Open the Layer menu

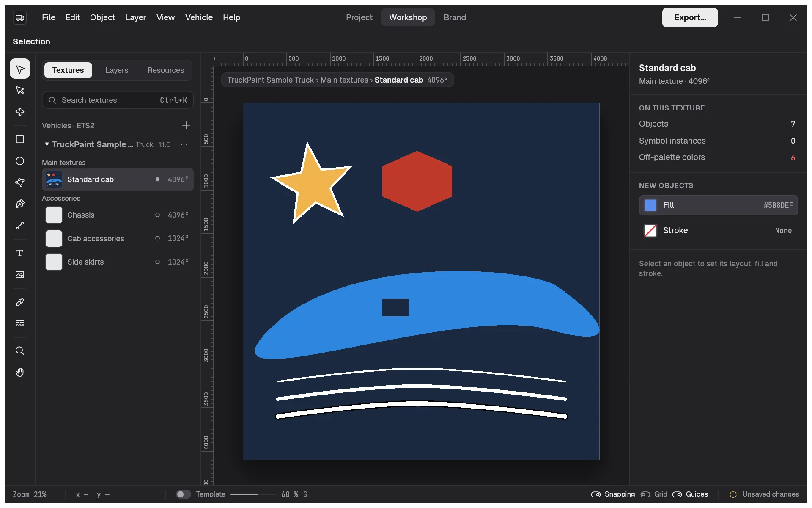[x=135, y=17]
